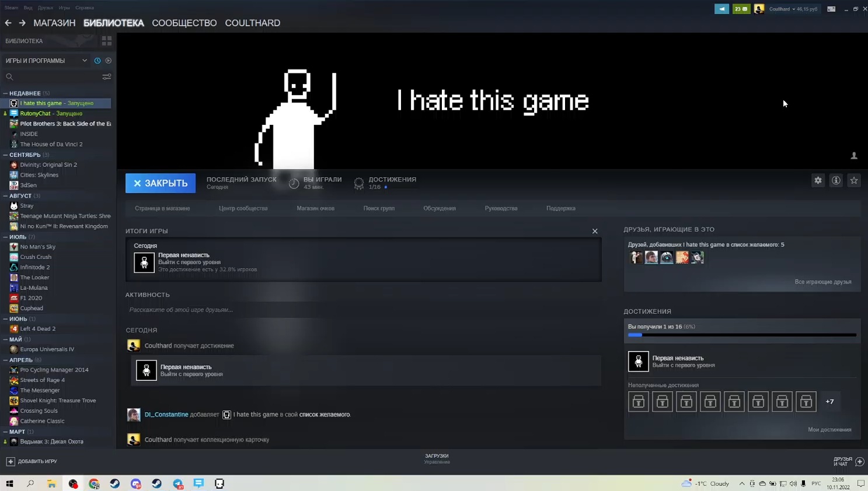Open the Игры menu
The image size is (868, 491).
[64, 8]
